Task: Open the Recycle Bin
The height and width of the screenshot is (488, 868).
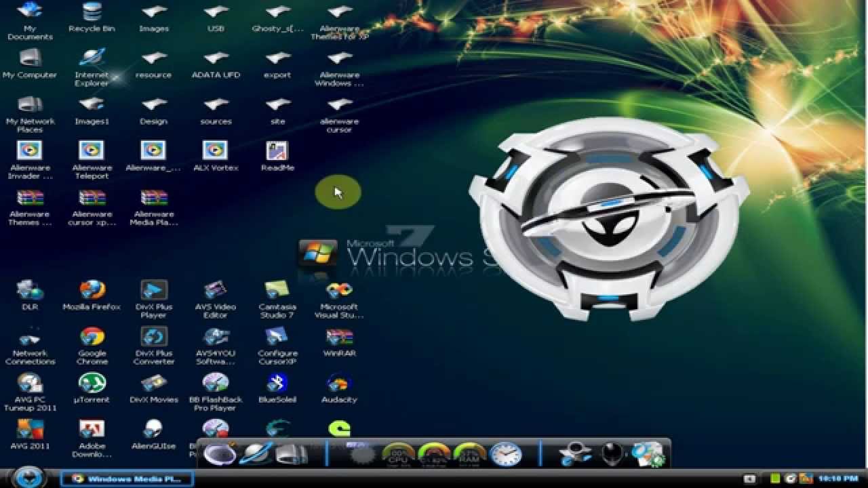Action: [x=92, y=19]
